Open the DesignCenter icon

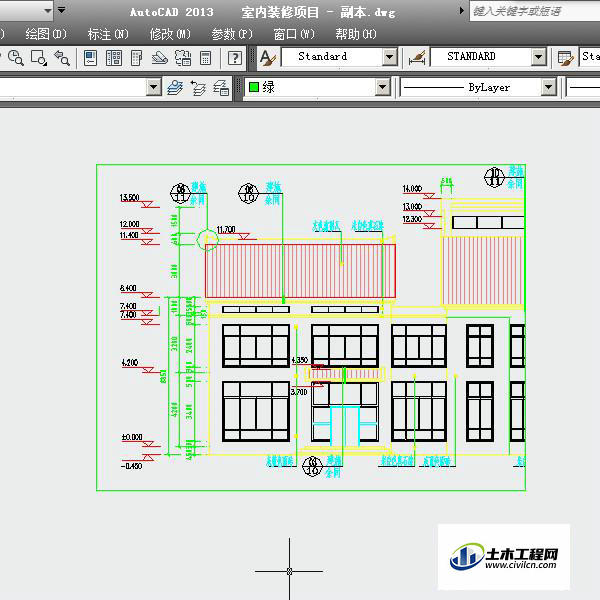click(x=114, y=58)
